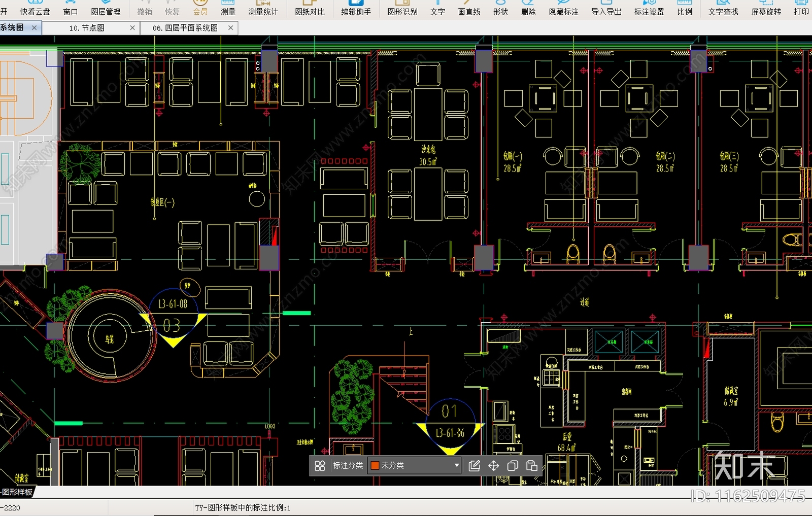The height and width of the screenshot is (516, 812).
Task: Open 图纸对比 drawing comparison
Action: click(x=310, y=8)
